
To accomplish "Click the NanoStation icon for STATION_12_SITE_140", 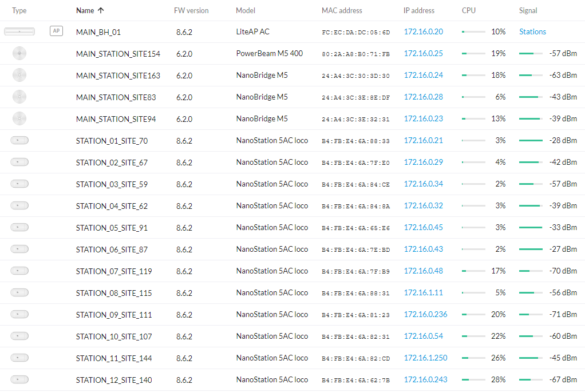I will click(x=19, y=379).
